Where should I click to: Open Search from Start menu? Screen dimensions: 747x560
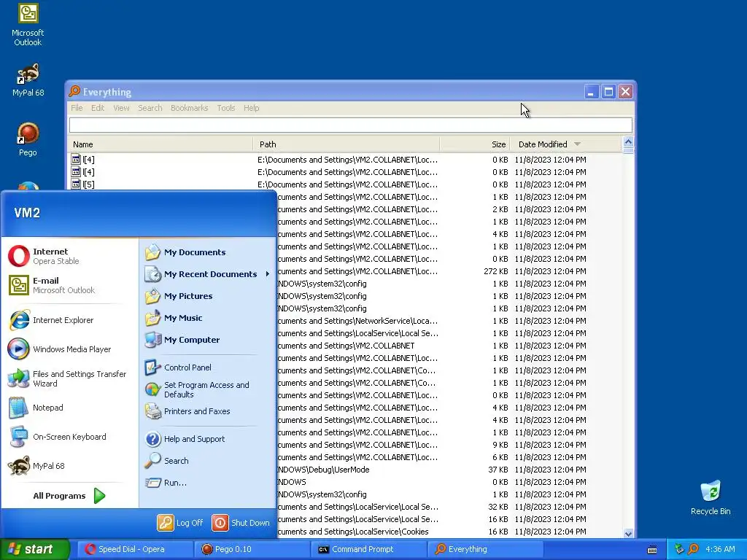(x=208, y=461)
